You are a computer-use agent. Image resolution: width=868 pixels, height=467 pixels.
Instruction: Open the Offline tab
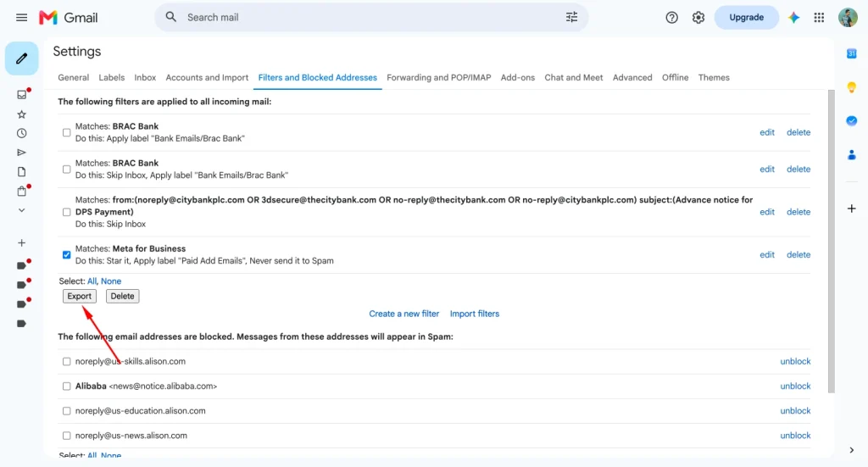[675, 77]
